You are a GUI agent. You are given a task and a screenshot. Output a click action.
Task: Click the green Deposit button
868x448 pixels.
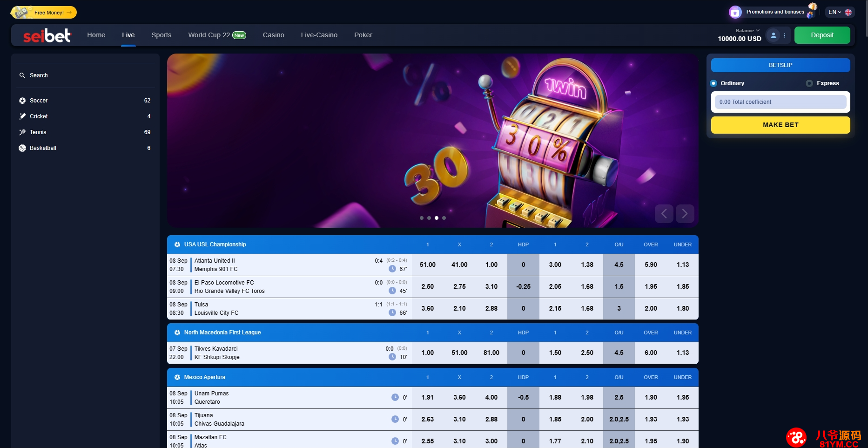(x=822, y=35)
